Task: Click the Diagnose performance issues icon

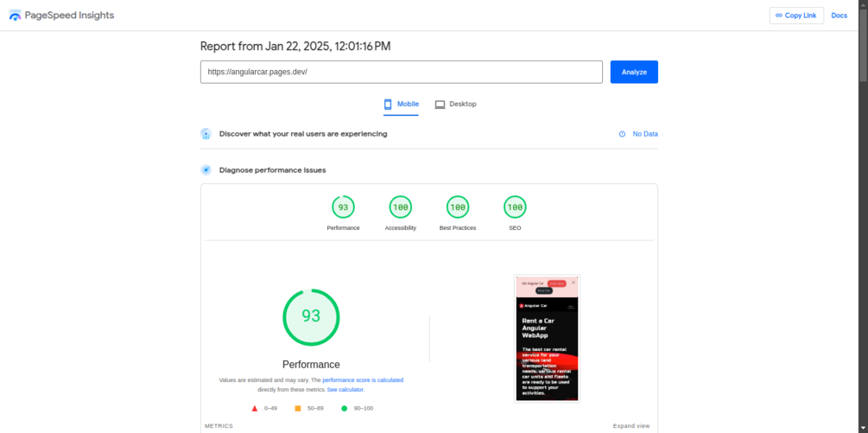Action: [x=206, y=170]
